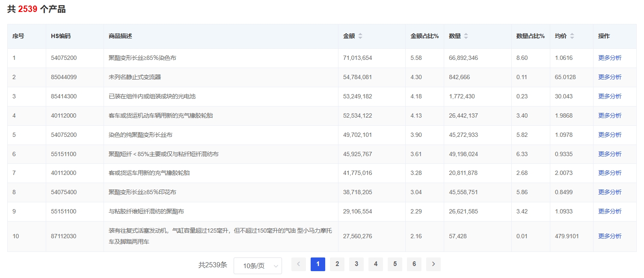
Task: Jump to page 6
Action: click(414, 264)
